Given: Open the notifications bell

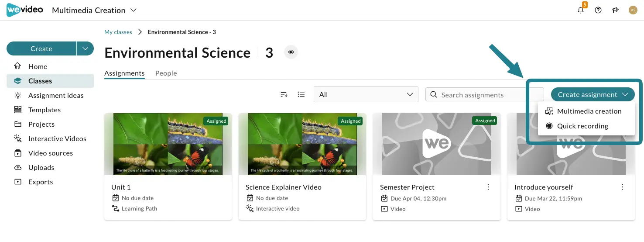Looking at the screenshot, I should (581, 10).
